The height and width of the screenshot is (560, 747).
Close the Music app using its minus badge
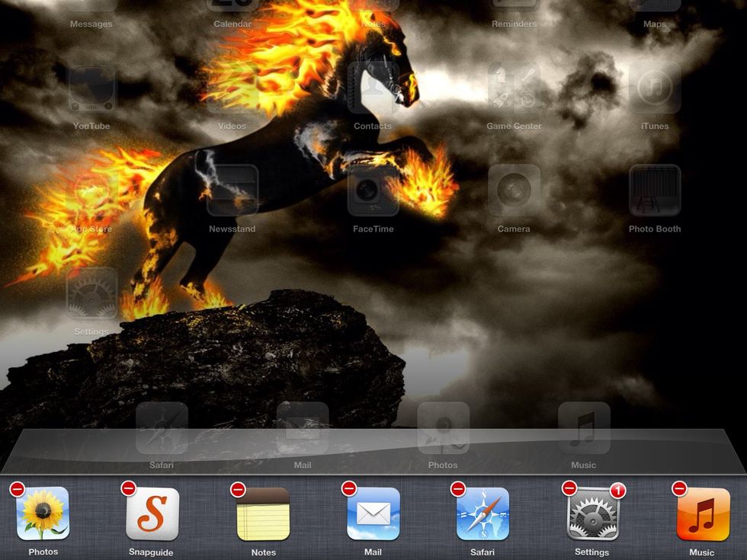(x=678, y=488)
